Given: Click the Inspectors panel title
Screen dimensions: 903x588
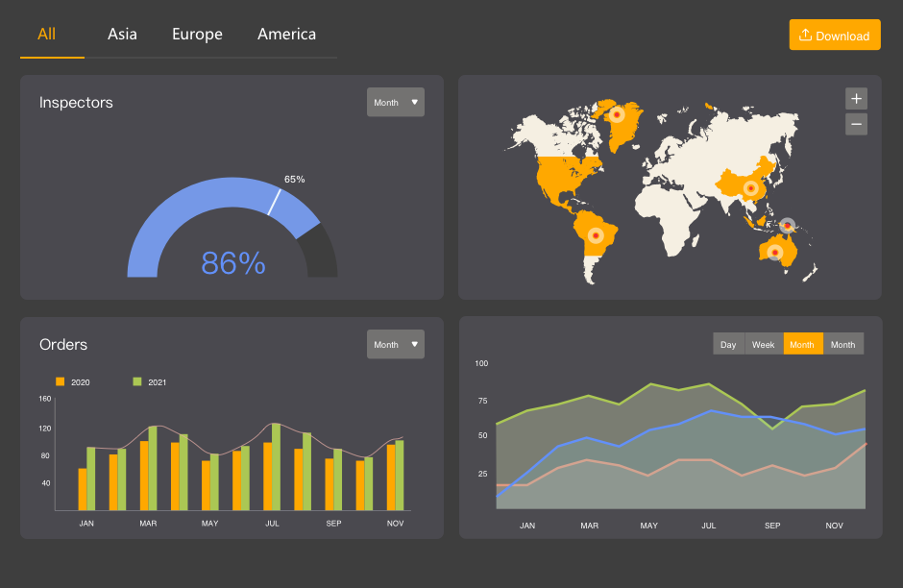Looking at the screenshot, I should [76, 102].
